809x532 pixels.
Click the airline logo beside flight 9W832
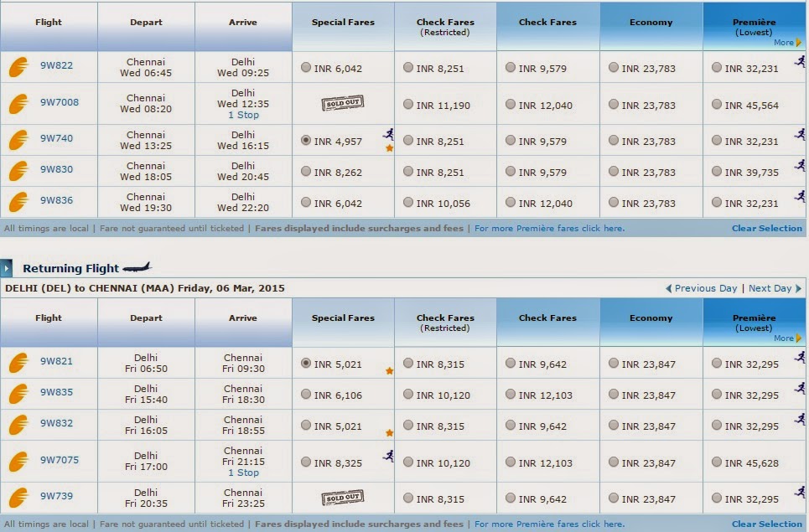click(x=18, y=425)
